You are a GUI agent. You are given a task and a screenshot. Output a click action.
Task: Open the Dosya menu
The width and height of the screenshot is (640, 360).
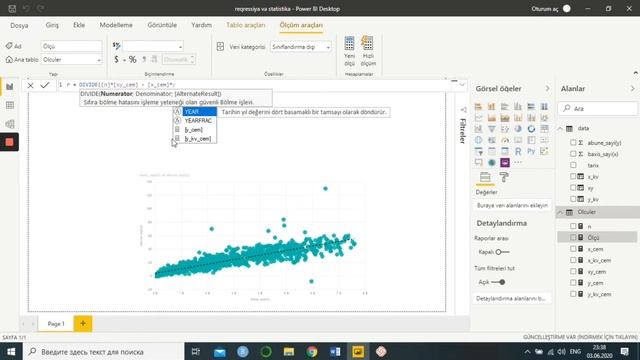(x=19, y=25)
